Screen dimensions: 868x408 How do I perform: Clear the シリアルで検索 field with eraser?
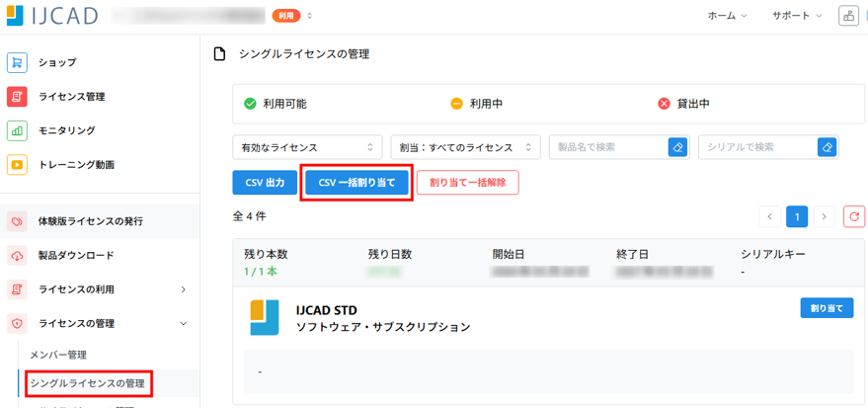[x=828, y=147]
